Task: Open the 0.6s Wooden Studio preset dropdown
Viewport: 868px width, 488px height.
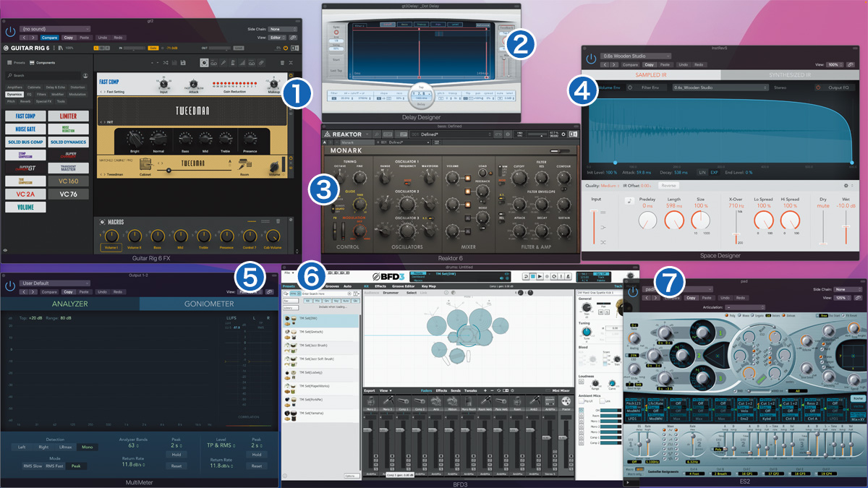Action: (x=636, y=56)
